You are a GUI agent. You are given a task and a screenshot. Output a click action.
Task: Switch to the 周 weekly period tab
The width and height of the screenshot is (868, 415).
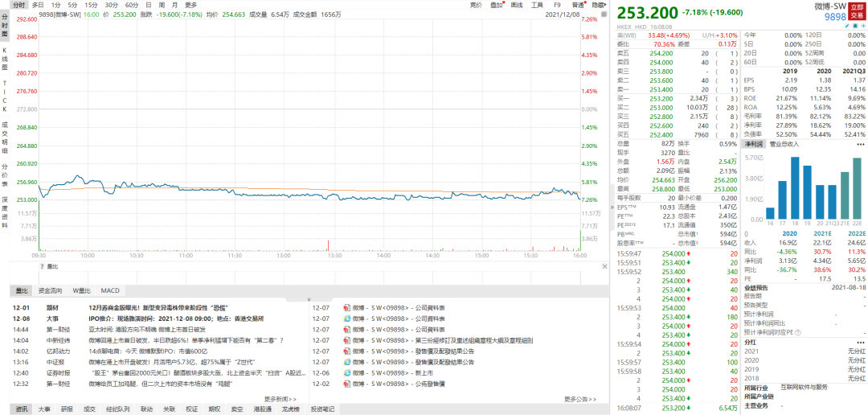point(162,5)
